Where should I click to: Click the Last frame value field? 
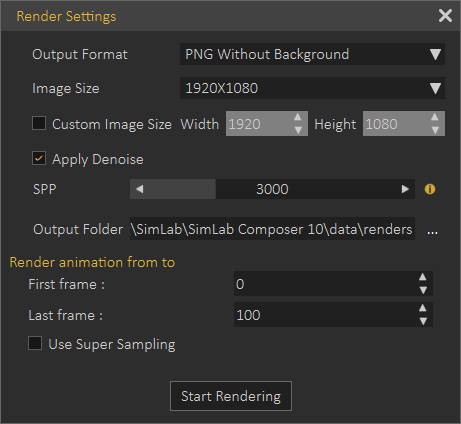tap(333, 315)
